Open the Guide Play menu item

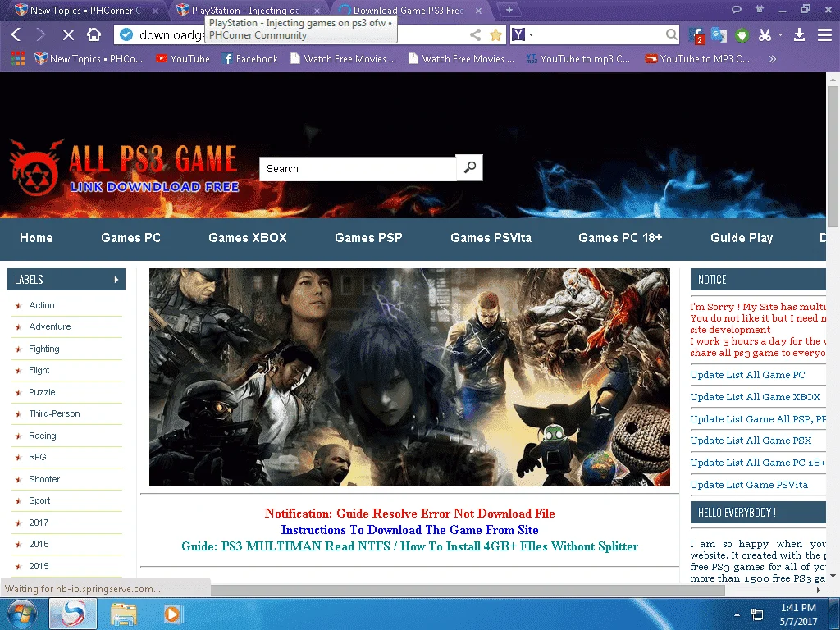click(742, 238)
